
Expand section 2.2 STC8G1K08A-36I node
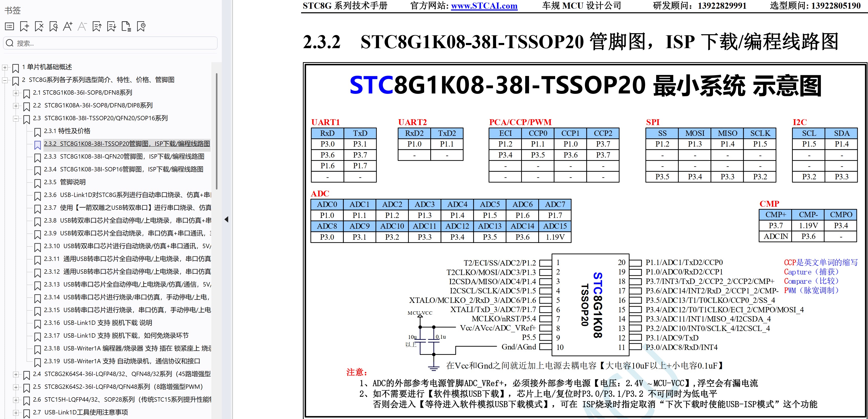[x=16, y=106]
